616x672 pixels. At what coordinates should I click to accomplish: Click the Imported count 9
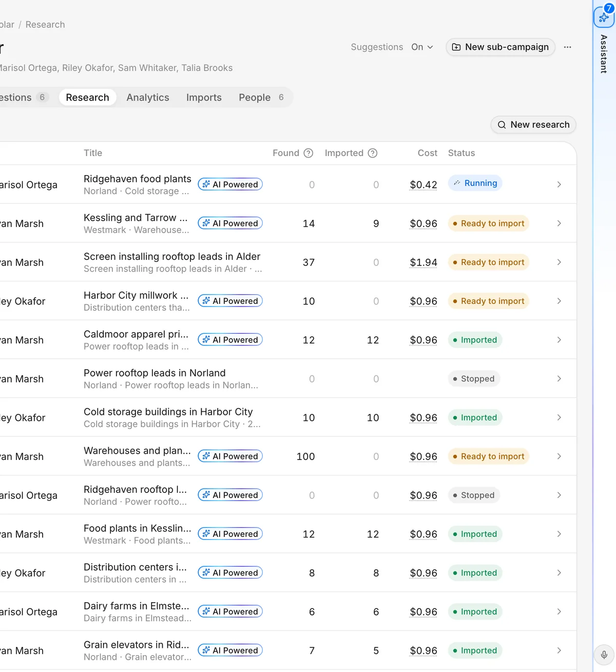[x=376, y=223]
